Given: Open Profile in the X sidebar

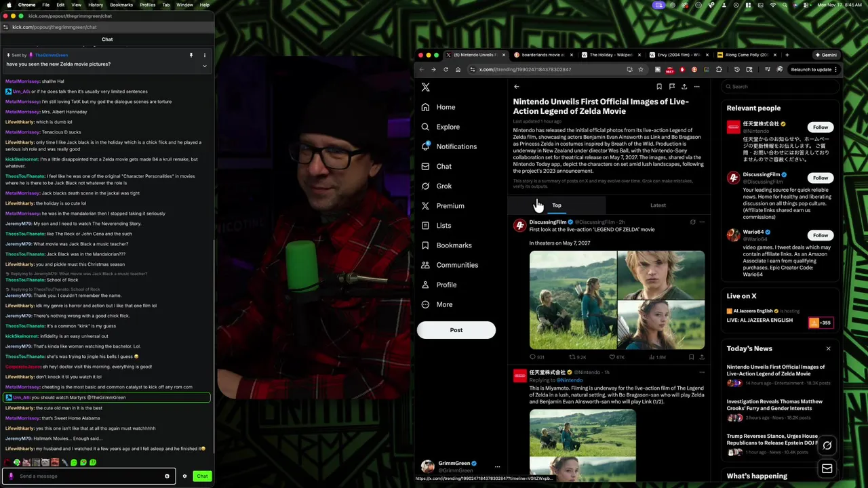Looking at the screenshot, I should [439, 285].
